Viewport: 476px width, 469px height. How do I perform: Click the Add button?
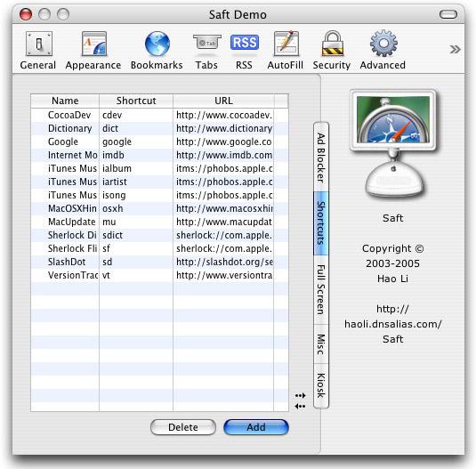(x=256, y=427)
